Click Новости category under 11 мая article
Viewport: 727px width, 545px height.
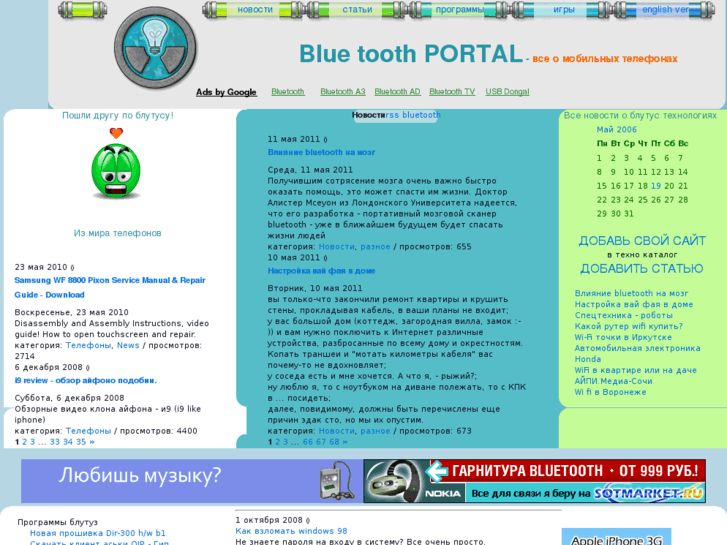pos(337,247)
